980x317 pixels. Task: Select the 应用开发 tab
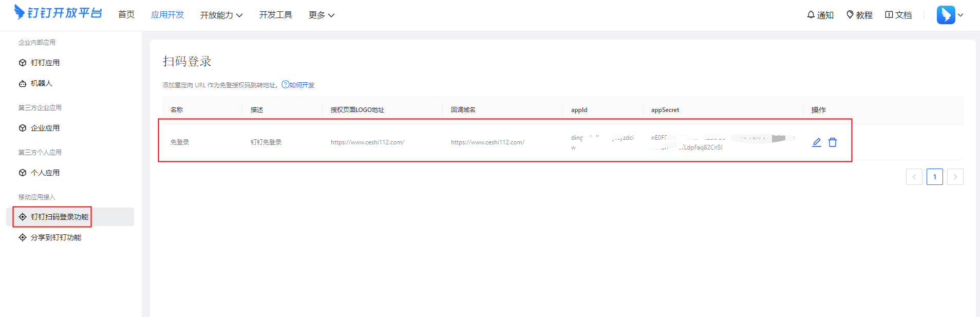pyautogui.click(x=167, y=15)
